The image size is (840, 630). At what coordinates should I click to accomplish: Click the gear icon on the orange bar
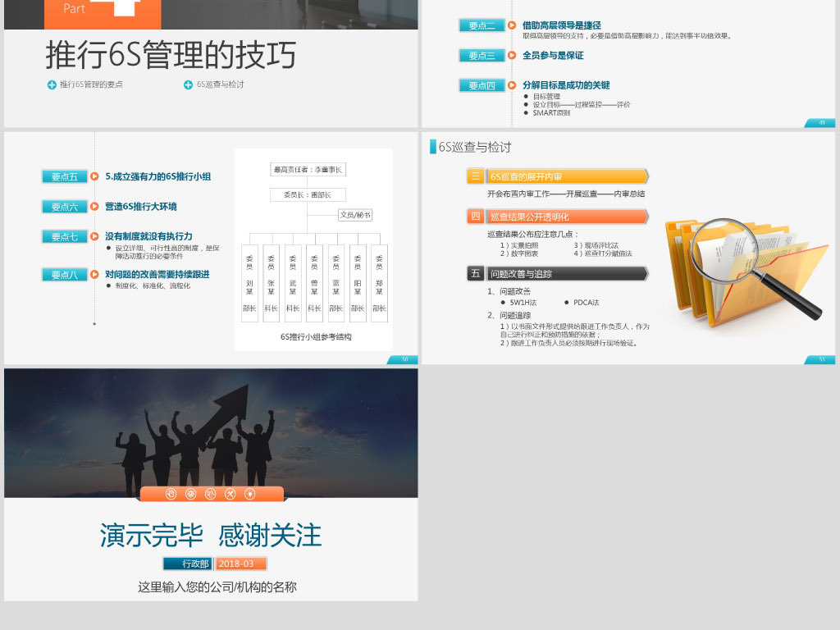[191, 494]
